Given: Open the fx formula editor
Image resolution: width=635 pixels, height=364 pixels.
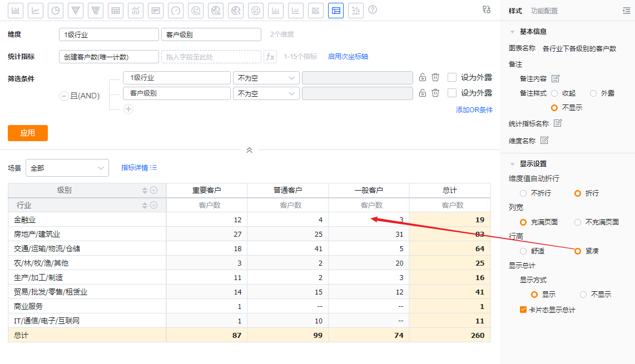Looking at the screenshot, I should [270, 57].
